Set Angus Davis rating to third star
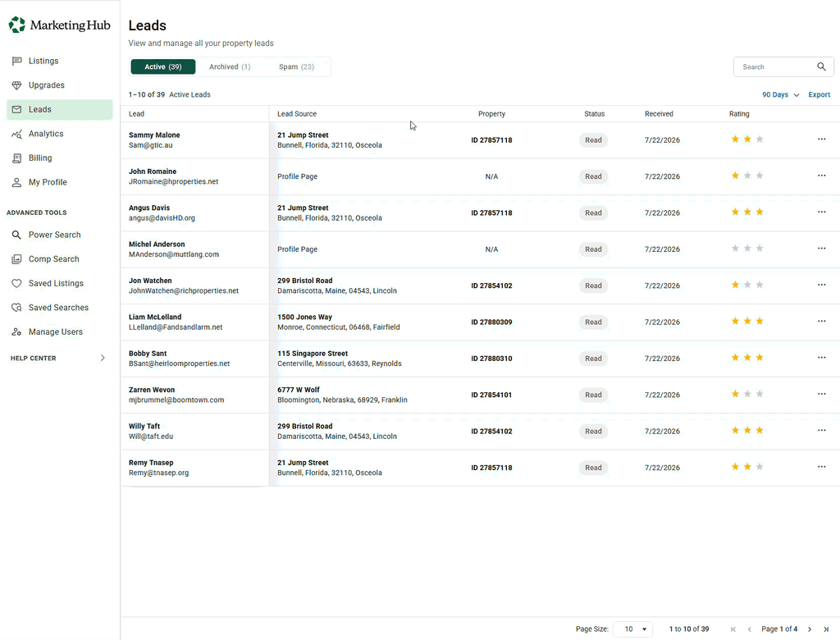840x640 pixels. click(760, 212)
